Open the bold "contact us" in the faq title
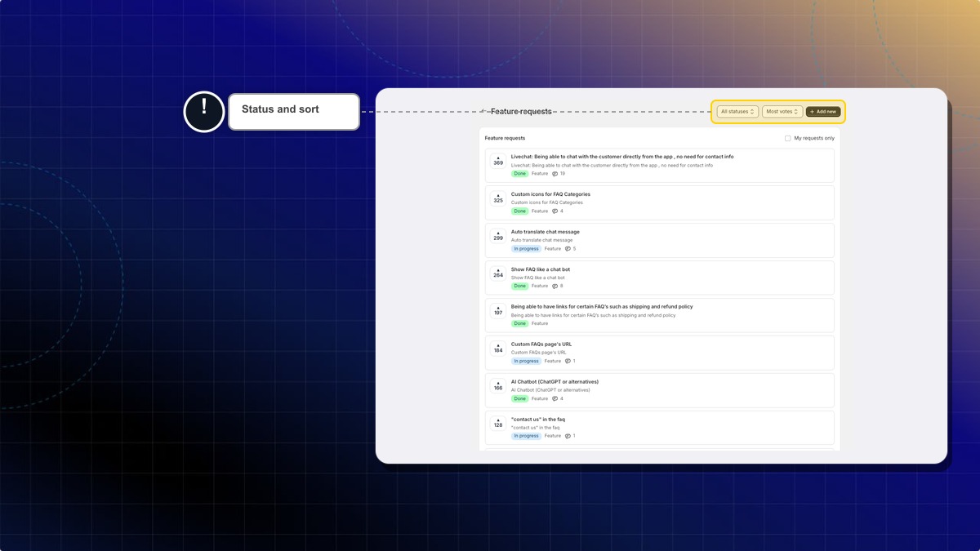 tap(538, 420)
